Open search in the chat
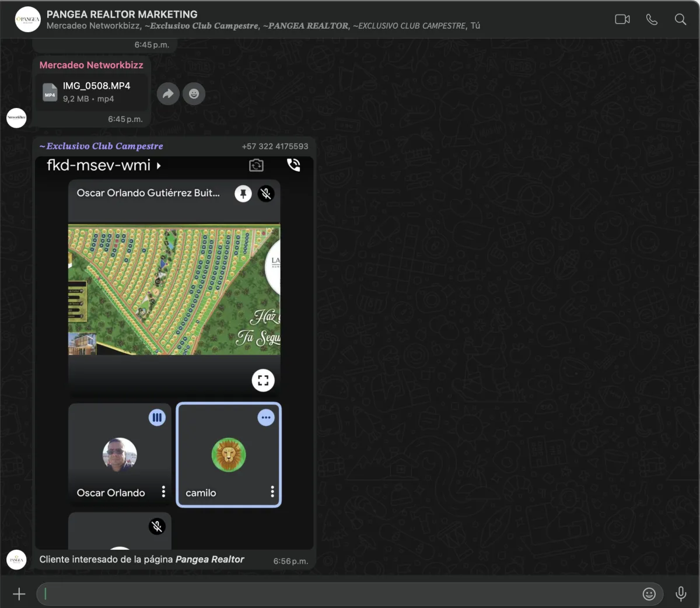The width and height of the screenshot is (700, 608). (x=680, y=19)
